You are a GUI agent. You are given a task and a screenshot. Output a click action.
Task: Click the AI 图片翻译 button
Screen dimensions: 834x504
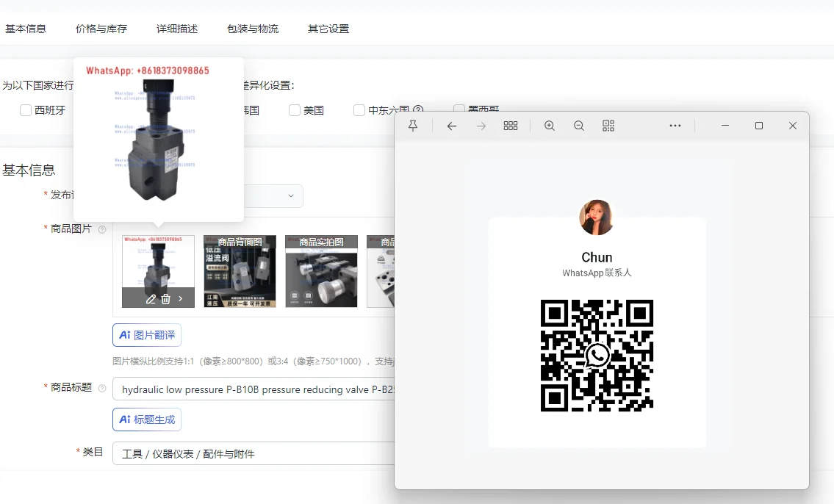coord(147,335)
